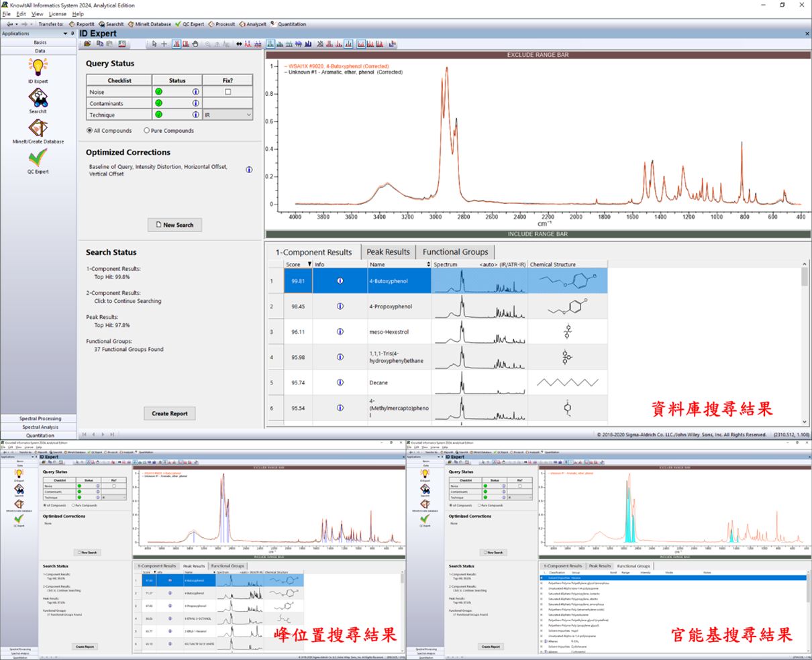Click to Continue Searching 2-Component results
This screenshot has width=812, height=660.
tap(128, 301)
